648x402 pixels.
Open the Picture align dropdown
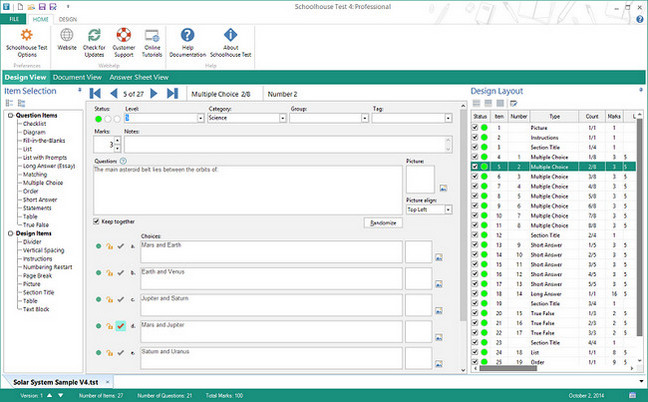[x=447, y=210]
